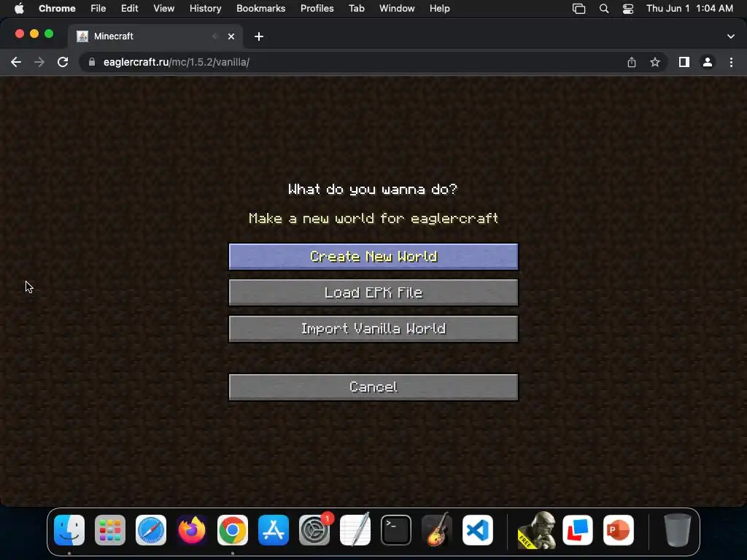The width and height of the screenshot is (747, 560).
Task: Share this page via share icon
Action: (631, 62)
